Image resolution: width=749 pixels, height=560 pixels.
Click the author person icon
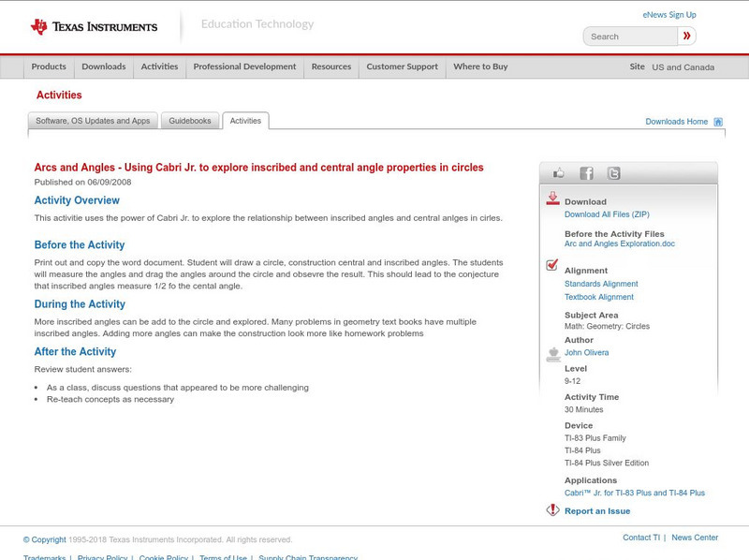point(553,354)
